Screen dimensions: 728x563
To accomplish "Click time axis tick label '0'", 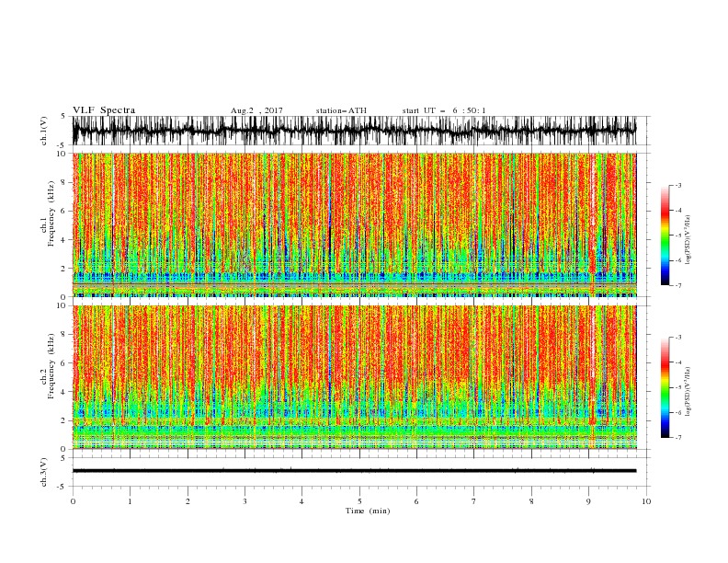I will pos(73,501).
